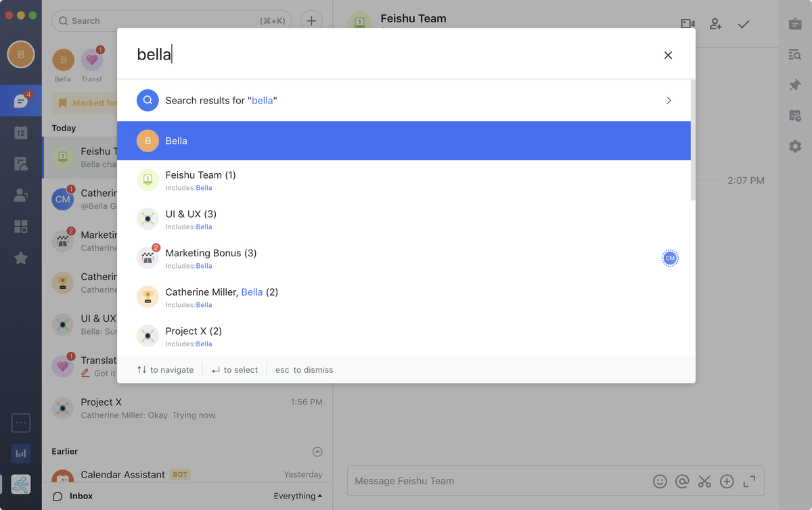Select the Bella contact result

coord(404,141)
